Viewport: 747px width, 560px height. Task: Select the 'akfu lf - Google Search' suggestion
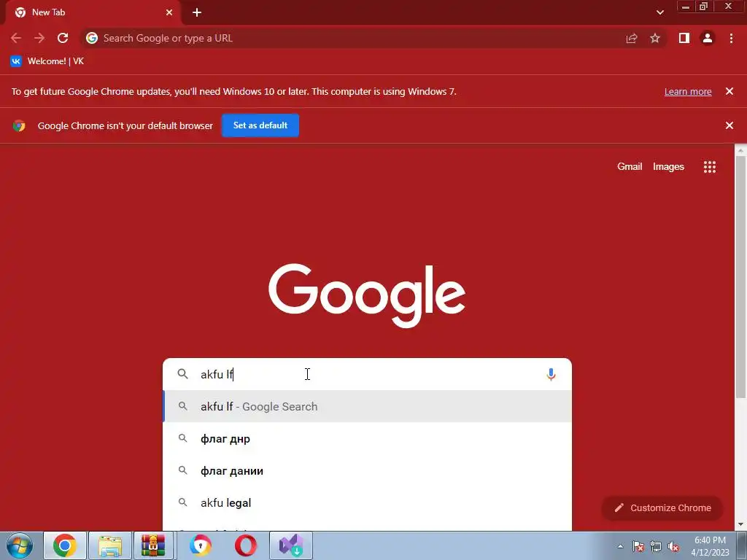pyautogui.click(x=367, y=406)
